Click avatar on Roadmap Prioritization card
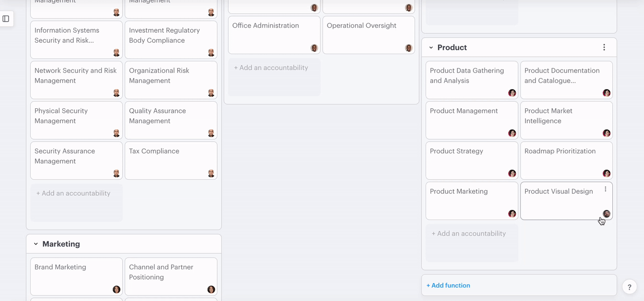The width and height of the screenshot is (644, 301). [606, 174]
